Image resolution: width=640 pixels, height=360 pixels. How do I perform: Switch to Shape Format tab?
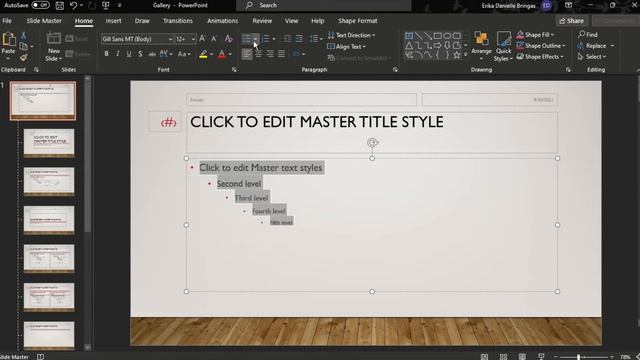tap(358, 21)
